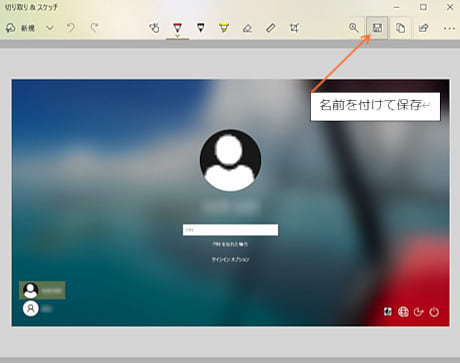This screenshot has width=460, height=364.
Task: Redo the last stroke
Action: [x=94, y=27]
